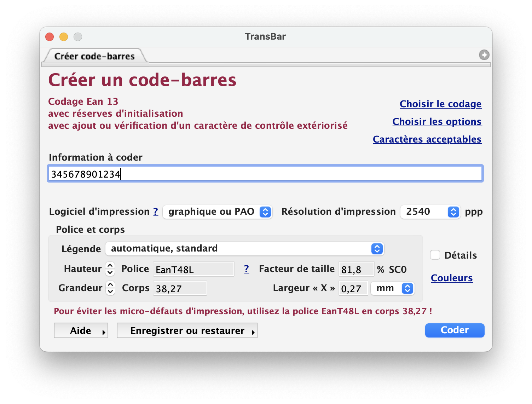Click the Créer un code-barres heading

142,80
